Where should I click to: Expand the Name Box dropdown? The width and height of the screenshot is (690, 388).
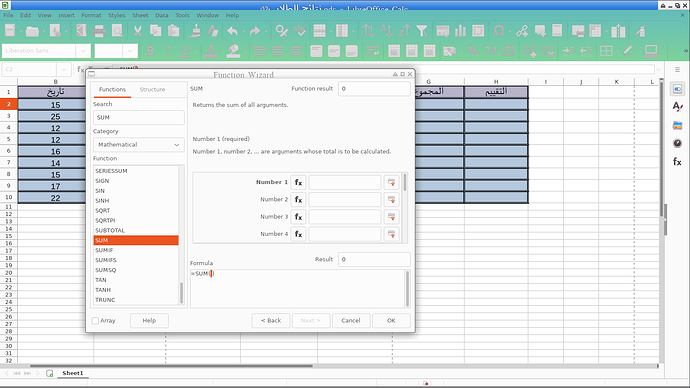[x=64, y=70]
